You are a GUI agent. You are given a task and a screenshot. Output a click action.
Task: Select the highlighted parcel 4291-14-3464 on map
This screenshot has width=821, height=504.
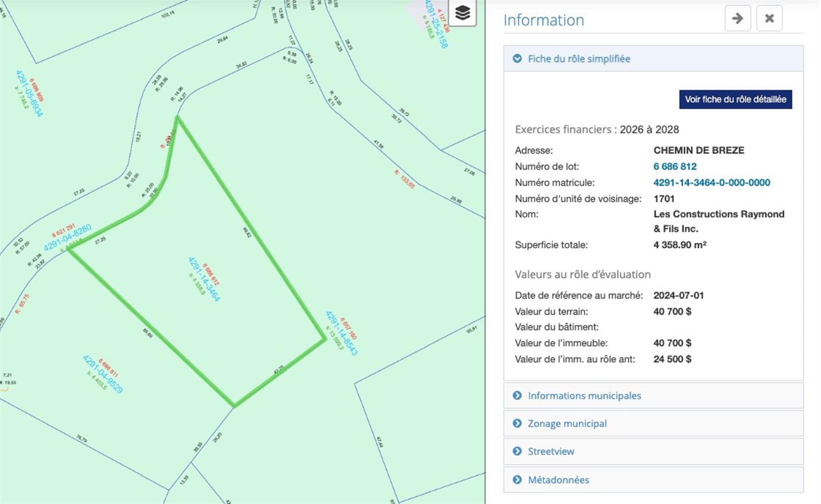(x=204, y=279)
